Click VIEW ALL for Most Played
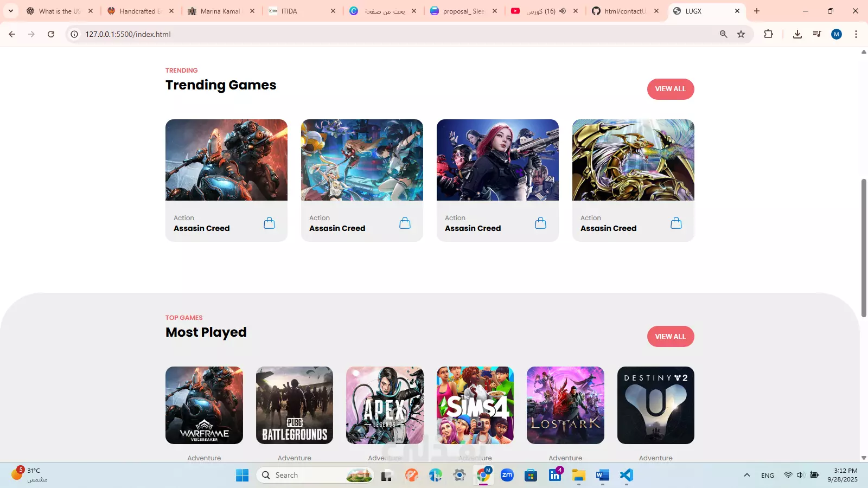 (671, 337)
